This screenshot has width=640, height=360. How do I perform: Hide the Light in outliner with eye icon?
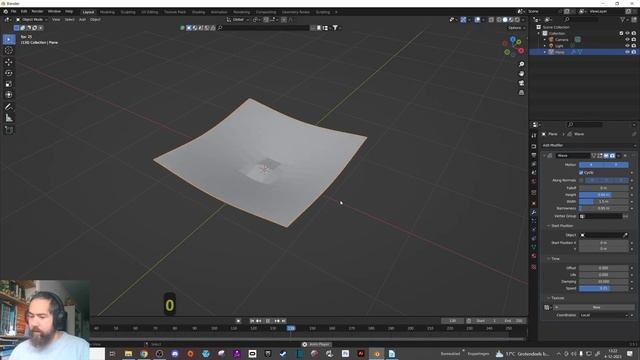(627, 46)
